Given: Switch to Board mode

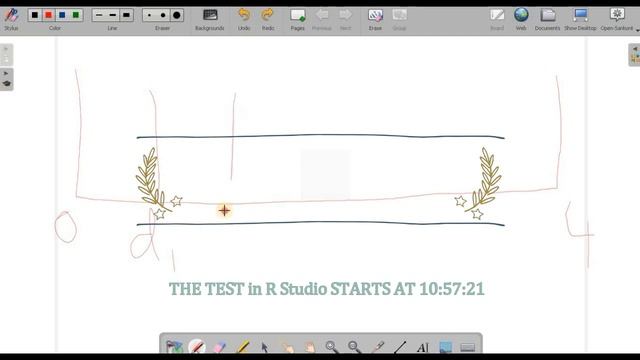Looking at the screenshot, I should pyautogui.click(x=497, y=19).
